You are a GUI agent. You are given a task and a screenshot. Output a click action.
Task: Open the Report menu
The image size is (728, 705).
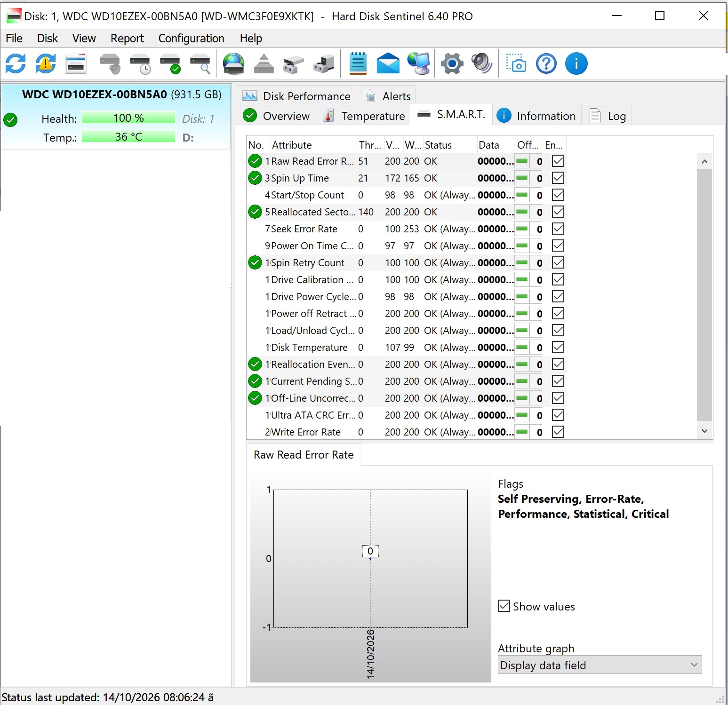(x=127, y=38)
